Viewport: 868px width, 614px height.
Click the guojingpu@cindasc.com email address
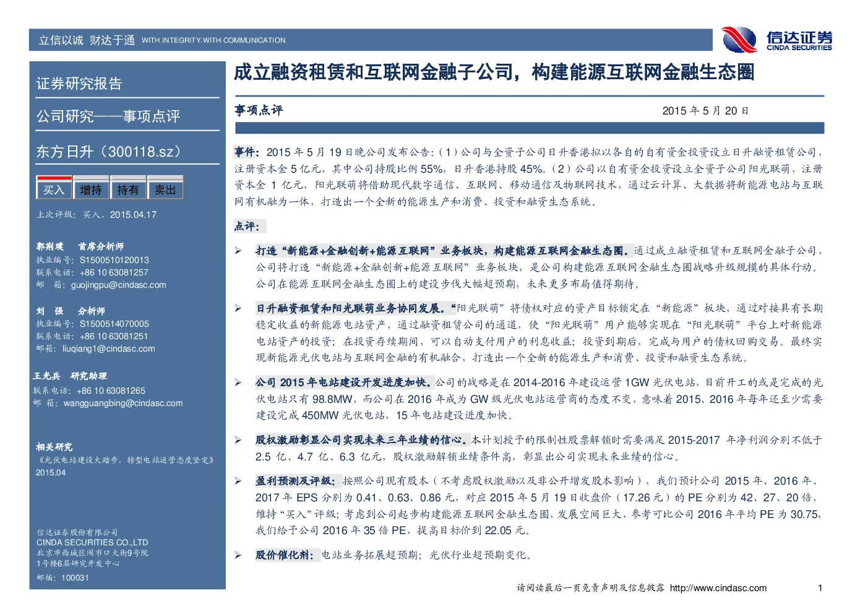[119, 285]
